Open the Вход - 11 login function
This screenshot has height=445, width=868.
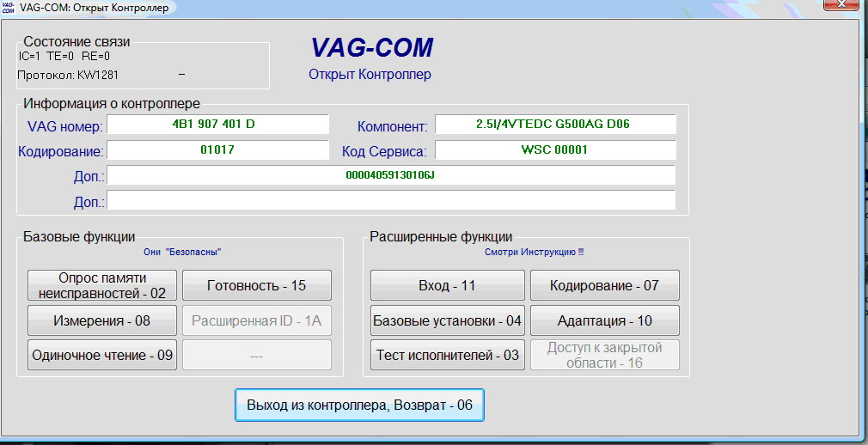tap(447, 285)
